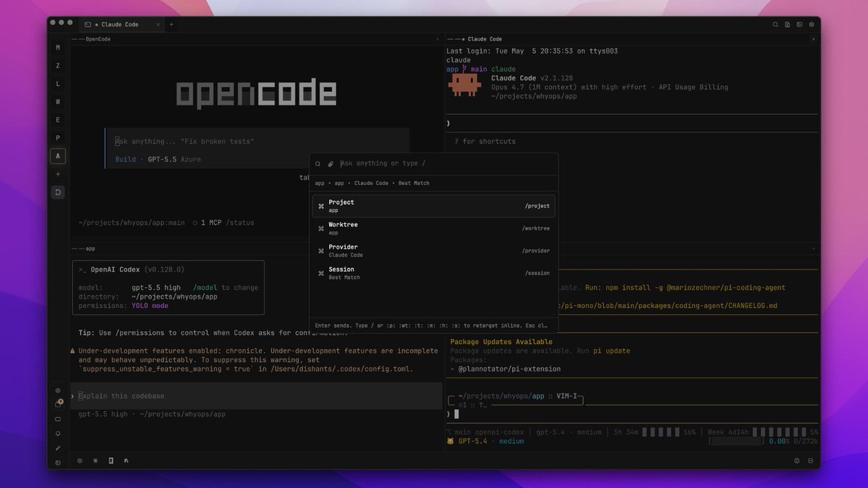Click the document icon in top-right toolbar
The width and height of the screenshot is (868, 488).
788,25
